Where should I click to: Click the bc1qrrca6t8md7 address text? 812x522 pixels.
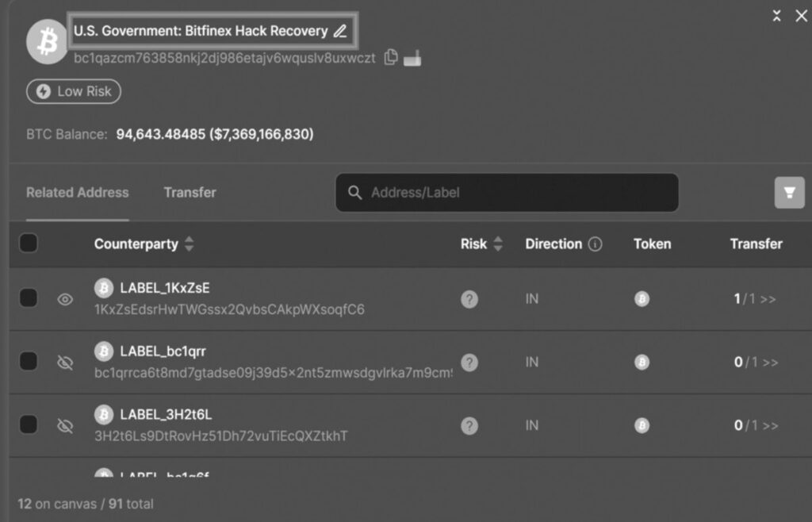[x=273, y=373]
